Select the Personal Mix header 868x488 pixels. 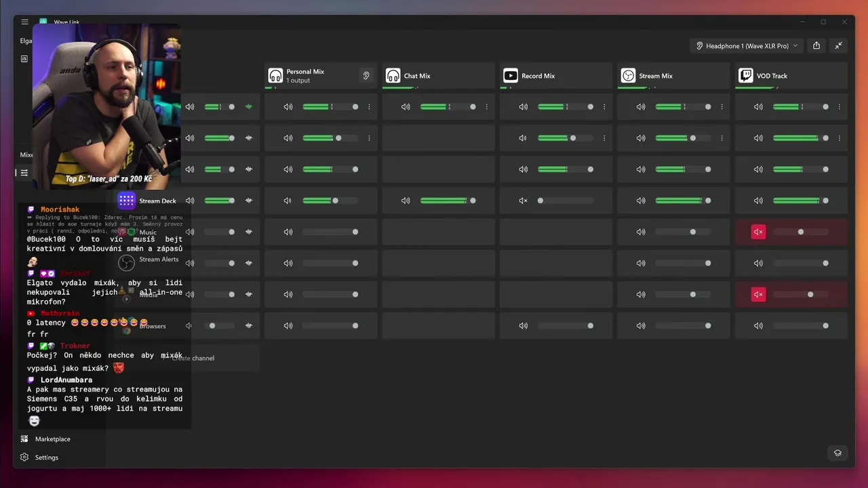pyautogui.click(x=321, y=75)
